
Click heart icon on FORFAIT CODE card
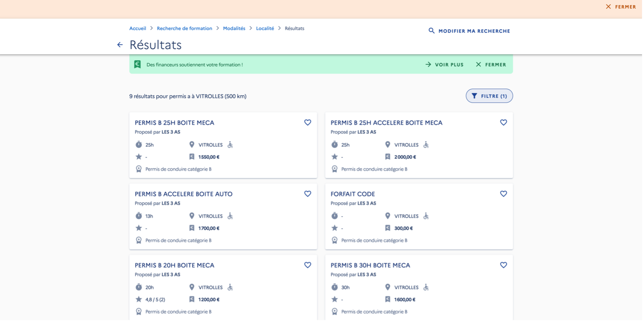(x=503, y=194)
